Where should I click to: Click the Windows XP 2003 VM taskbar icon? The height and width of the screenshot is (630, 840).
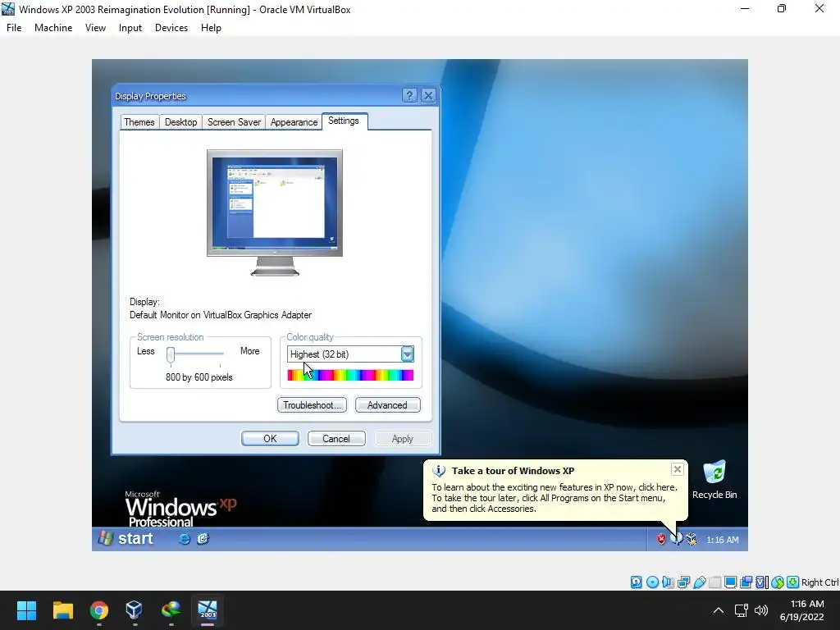(x=208, y=610)
